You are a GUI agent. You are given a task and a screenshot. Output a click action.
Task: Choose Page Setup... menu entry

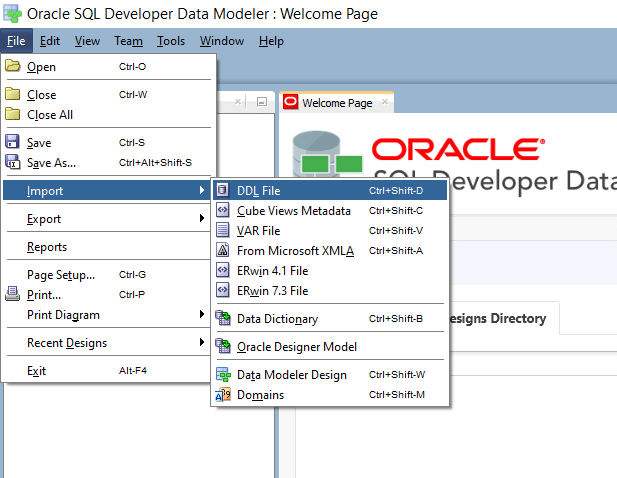pos(107,275)
